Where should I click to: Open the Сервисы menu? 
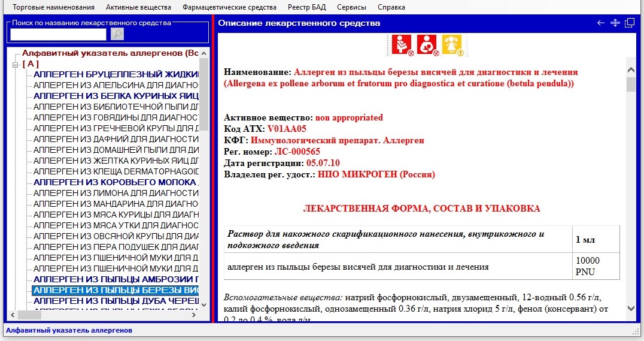pyautogui.click(x=351, y=7)
